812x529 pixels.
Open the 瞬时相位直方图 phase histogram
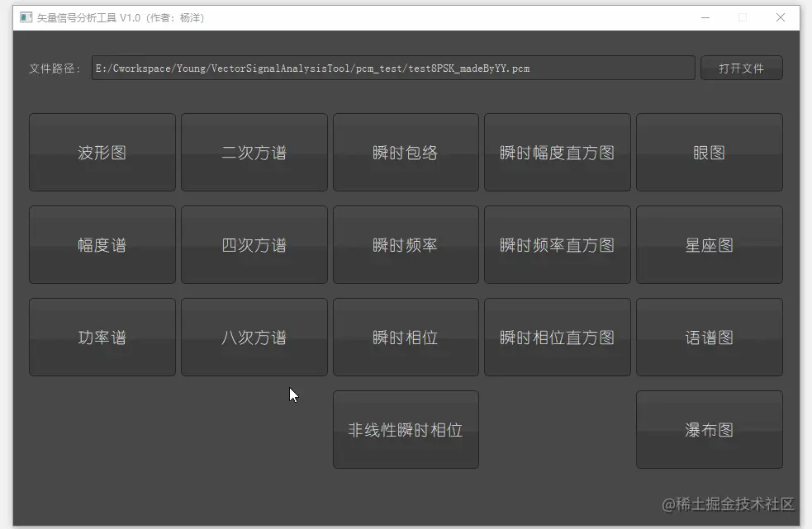pyautogui.click(x=558, y=337)
